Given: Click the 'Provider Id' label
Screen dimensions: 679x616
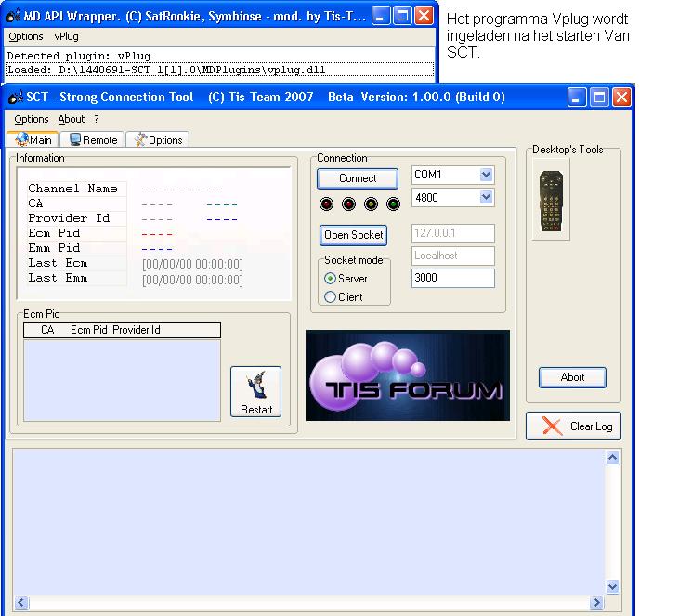Looking at the screenshot, I should point(69,218).
